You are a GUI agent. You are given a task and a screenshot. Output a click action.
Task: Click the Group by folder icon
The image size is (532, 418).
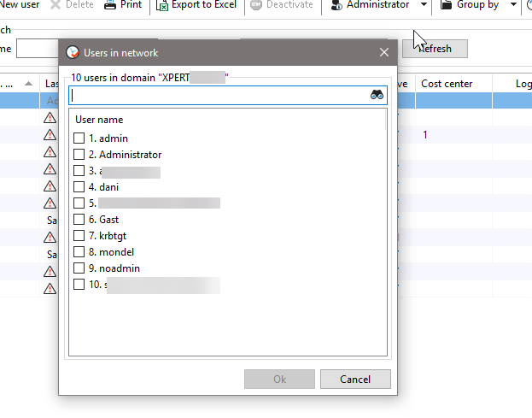pyautogui.click(x=447, y=5)
